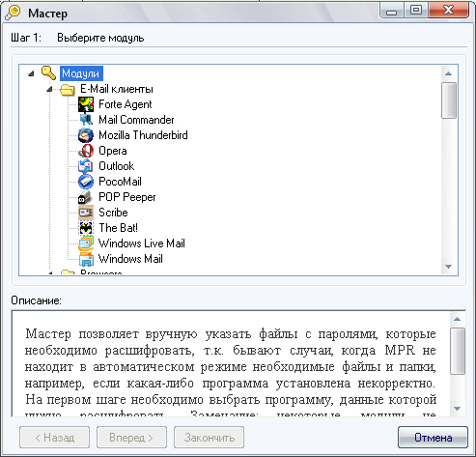The height and width of the screenshot is (457, 476).
Task: Collapse the E-Mail клиенты folder node
Action: coord(49,89)
